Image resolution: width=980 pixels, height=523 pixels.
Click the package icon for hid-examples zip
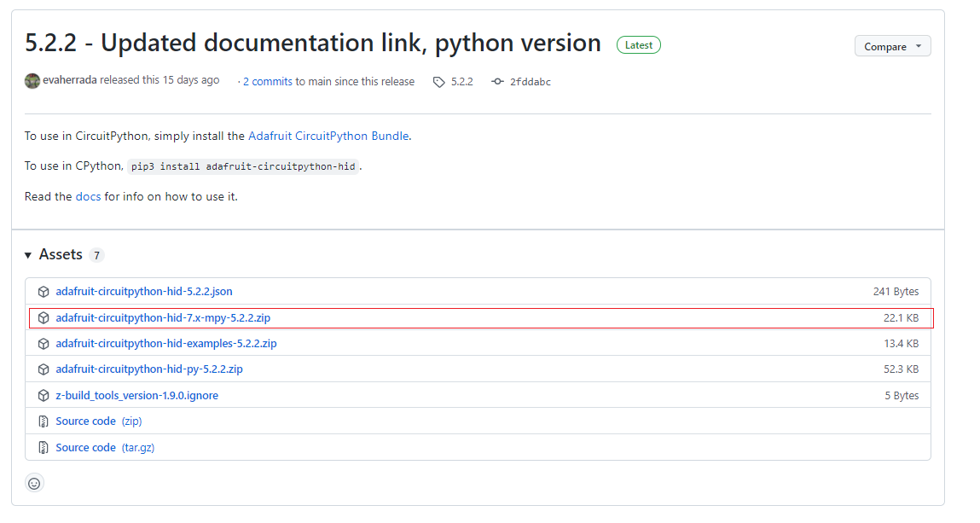click(43, 344)
